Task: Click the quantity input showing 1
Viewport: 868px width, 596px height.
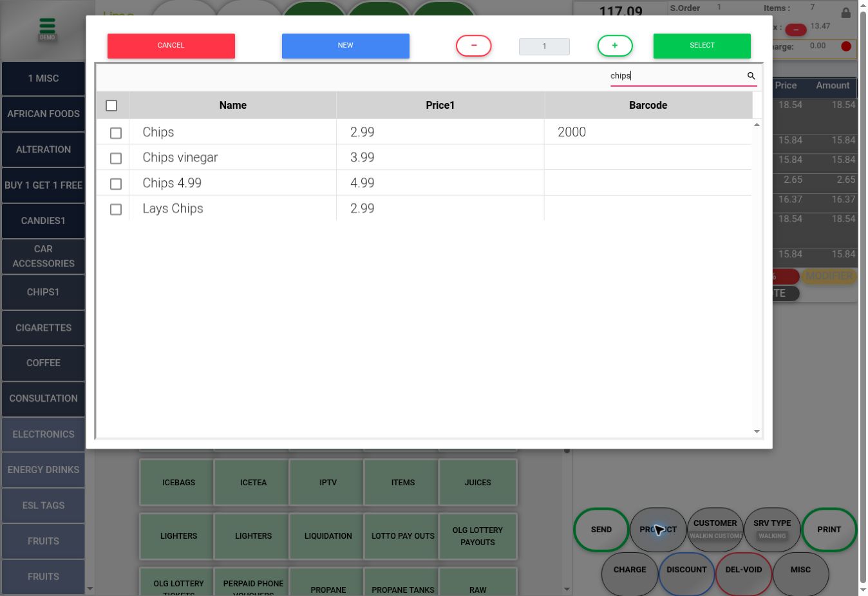Action: [x=544, y=46]
